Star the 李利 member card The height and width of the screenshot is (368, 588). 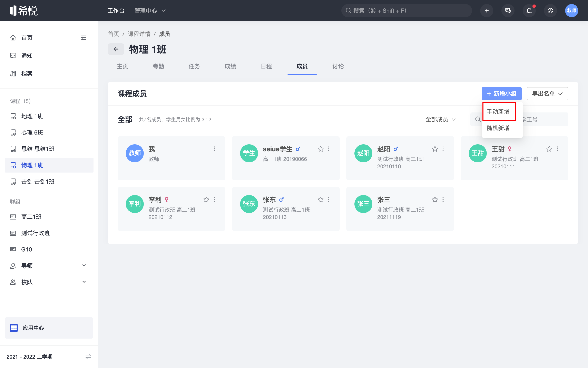206,200
